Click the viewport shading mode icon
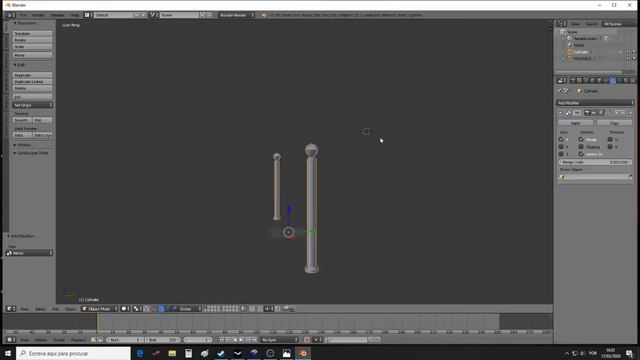The height and width of the screenshot is (360, 640). (x=125, y=309)
